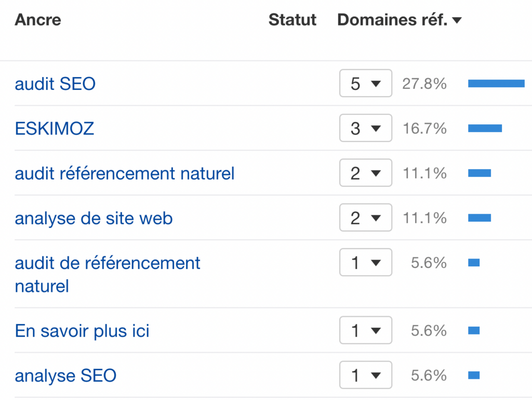Open the 'analyse SEO' anchor link
This screenshot has height=400, width=532.
coord(65,376)
